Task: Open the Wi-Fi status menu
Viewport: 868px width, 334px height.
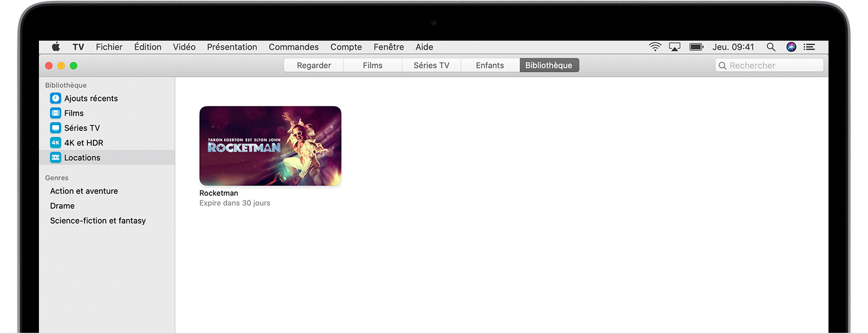Action: click(x=655, y=47)
